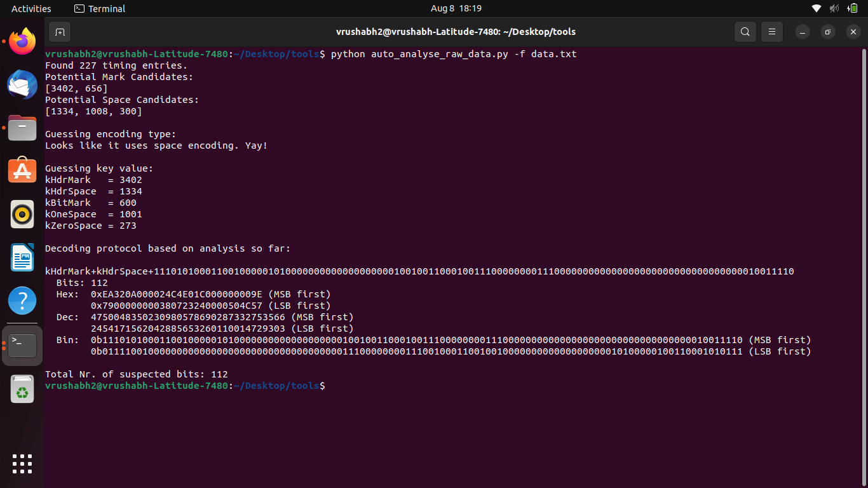868x488 pixels.
Task: Click the Wi-Fi indicator in the top bar
Action: tap(817, 8)
